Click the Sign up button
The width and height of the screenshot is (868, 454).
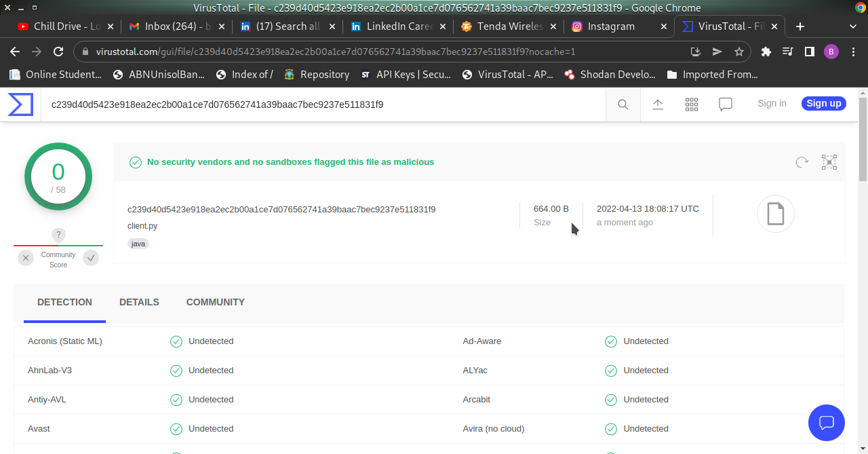click(x=824, y=103)
